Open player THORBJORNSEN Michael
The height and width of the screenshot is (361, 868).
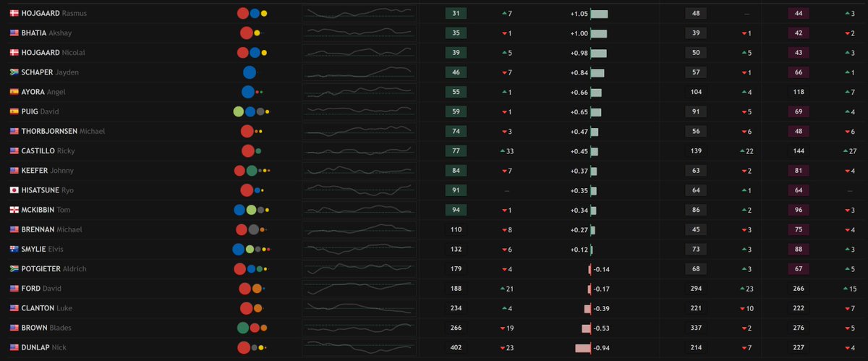pos(63,131)
